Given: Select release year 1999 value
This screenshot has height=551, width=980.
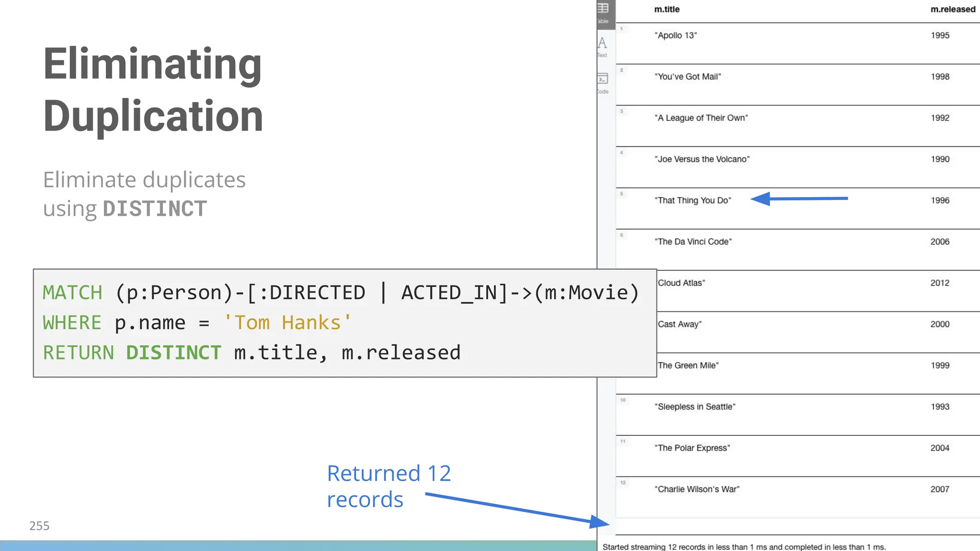Looking at the screenshot, I should tap(940, 365).
